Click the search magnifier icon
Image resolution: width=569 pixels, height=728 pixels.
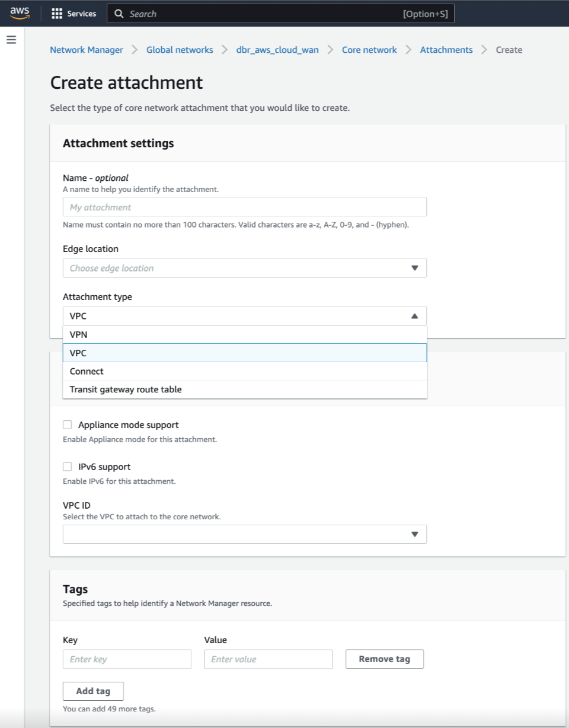119,14
